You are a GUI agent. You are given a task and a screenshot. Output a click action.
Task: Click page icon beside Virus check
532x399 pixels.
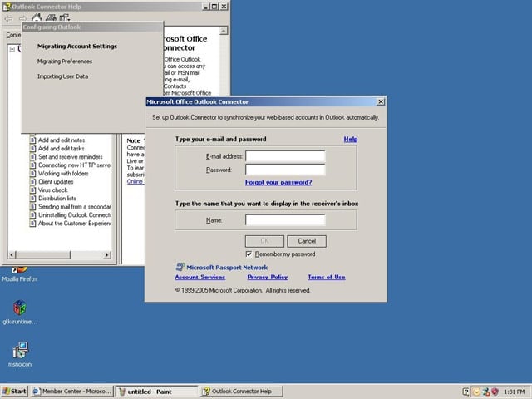point(32,190)
